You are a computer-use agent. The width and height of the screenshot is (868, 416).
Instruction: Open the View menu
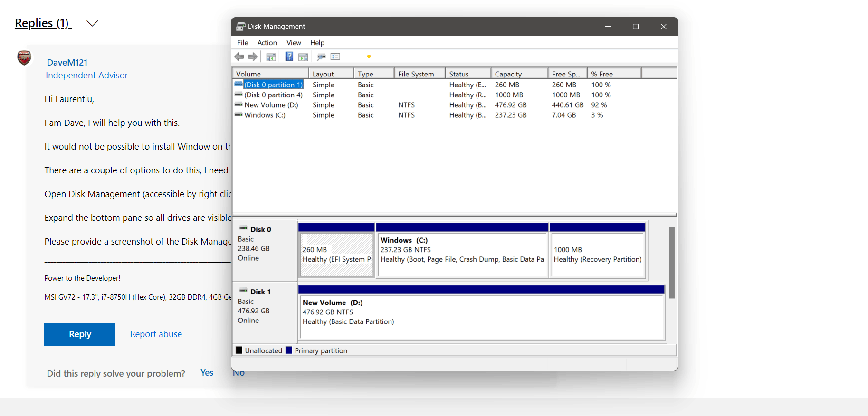(294, 43)
